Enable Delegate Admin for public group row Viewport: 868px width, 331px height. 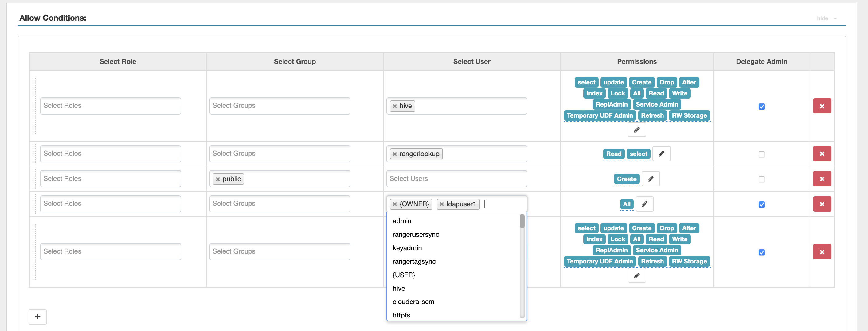[761, 180]
